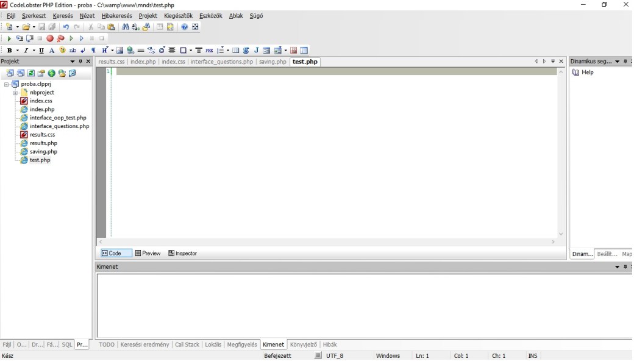Click the Paste clipboard icon
This screenshot has width=634, height=364.
tap(111, 27)
